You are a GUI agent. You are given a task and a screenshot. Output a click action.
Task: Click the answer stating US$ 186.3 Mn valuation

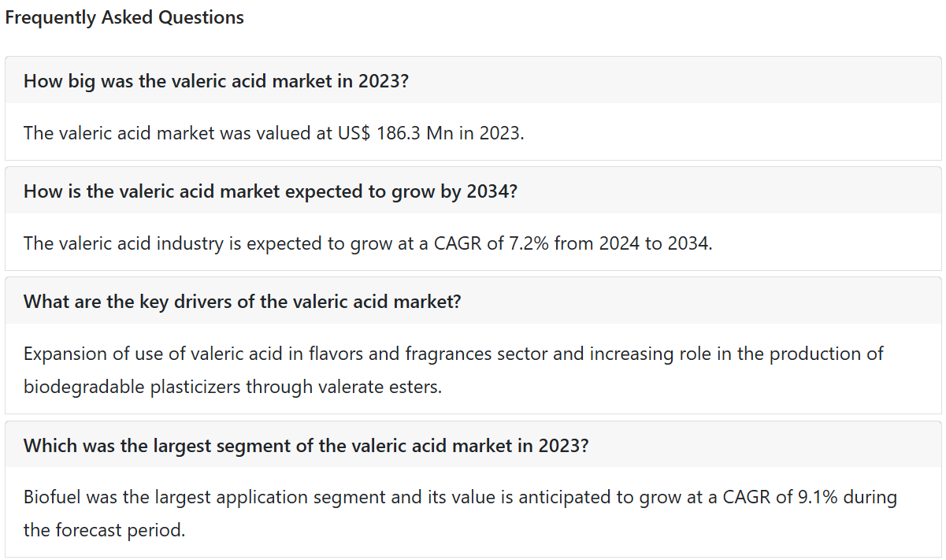pos(273,132)
